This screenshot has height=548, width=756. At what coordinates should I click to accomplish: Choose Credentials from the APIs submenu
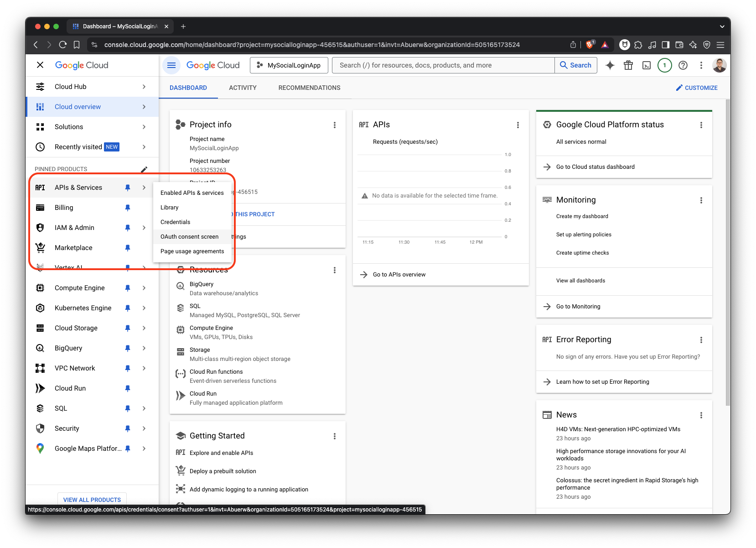pos(192,222)
